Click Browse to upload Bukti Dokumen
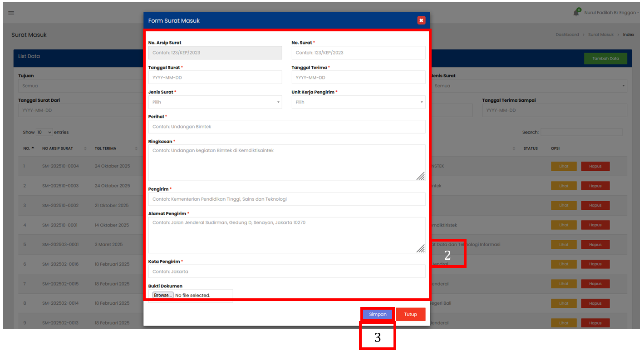The image size is (644, 351). point(163,295)
